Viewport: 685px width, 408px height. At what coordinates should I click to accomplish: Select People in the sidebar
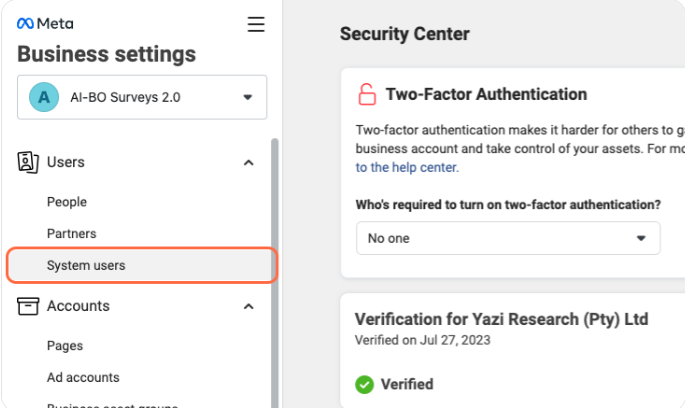pyautogui.click(x=67, y=202)
